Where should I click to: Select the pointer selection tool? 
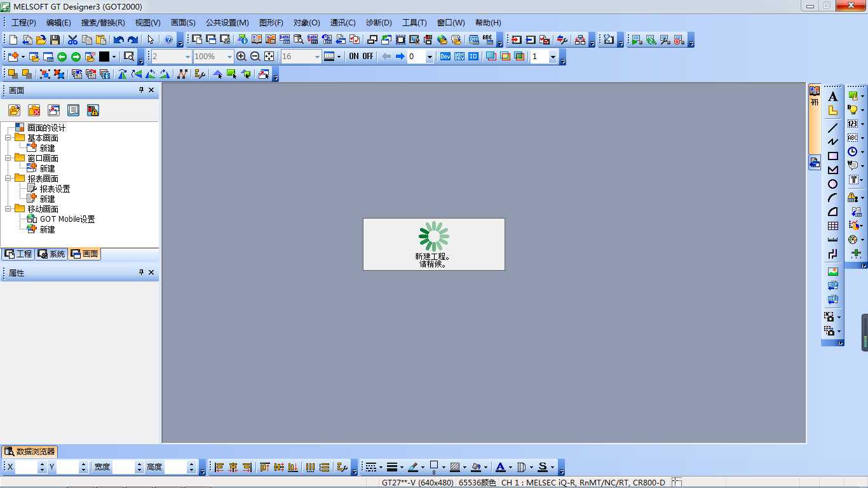point(151,39)
